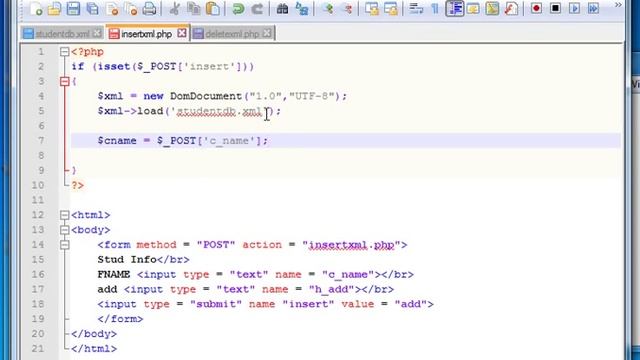The width and height of the screenshot is (640, 360).
Task: Click '</html>' closing tag on line 21
Action: 94,349
